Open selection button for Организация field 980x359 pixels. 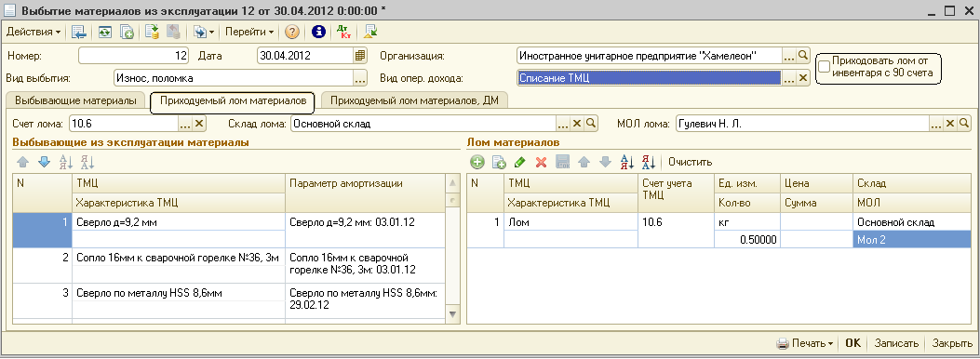point(789,56)
